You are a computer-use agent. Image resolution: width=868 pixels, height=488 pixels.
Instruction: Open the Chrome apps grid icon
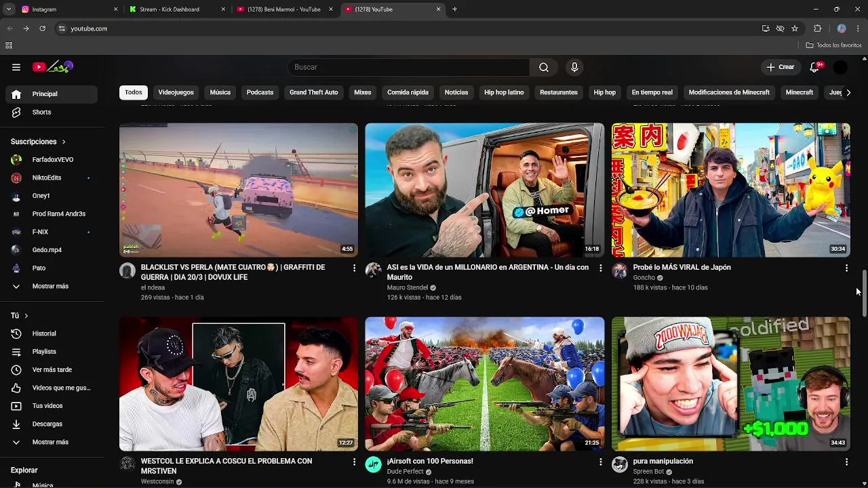pos(9,45)
